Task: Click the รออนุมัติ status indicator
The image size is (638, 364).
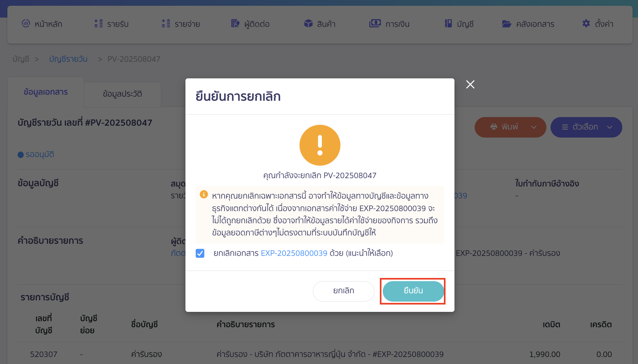Action: (x=36, y=154)
